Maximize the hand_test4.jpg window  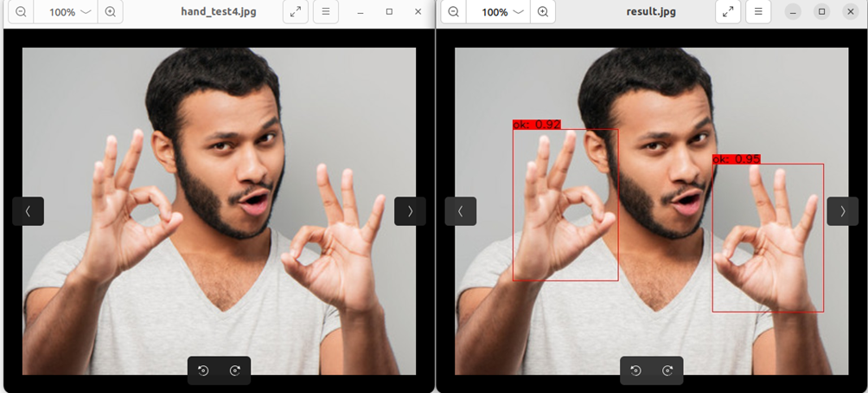pos(389,11)
